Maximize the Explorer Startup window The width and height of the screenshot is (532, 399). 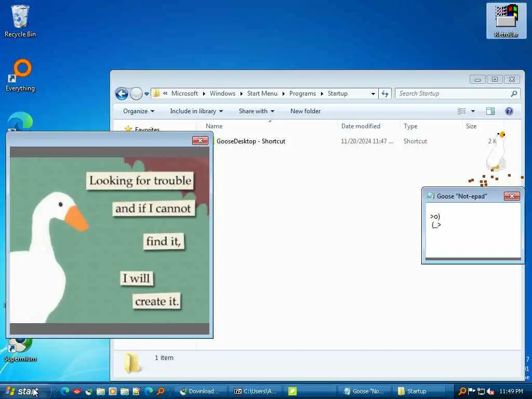click(x=495, y=79)
